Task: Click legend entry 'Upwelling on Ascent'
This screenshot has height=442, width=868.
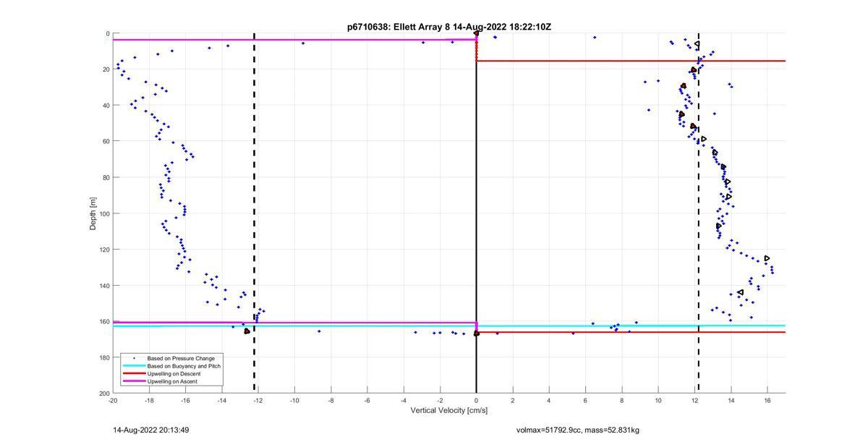Action: tap(172, 381)
